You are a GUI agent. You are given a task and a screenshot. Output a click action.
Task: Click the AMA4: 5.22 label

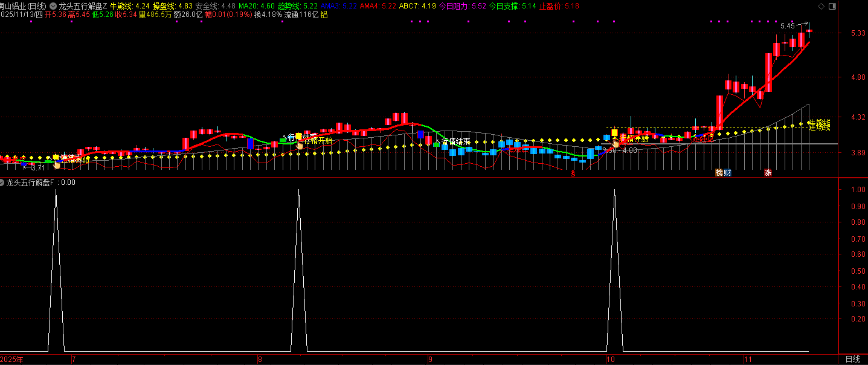click(378, 5)
